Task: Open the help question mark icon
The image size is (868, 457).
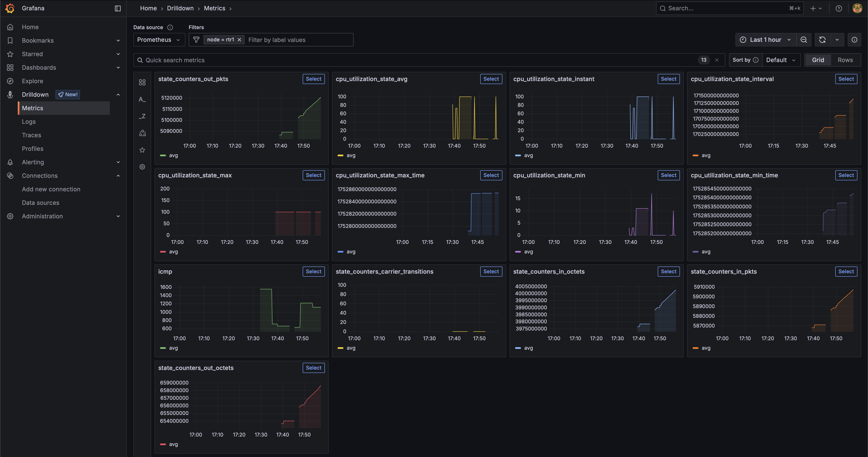Action: (x=839, y=8)
